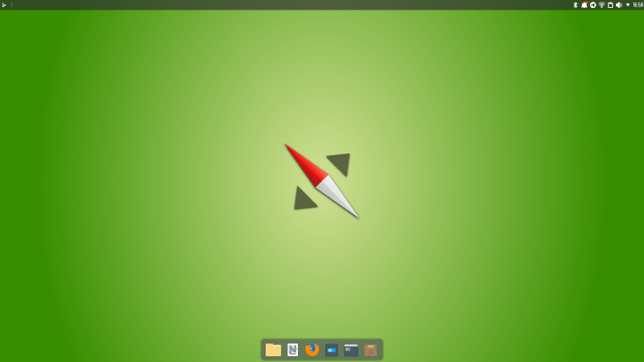Open the applications menu at top-left
The image size is (644, 362).
pyautogui.click(x=4, y=5)
